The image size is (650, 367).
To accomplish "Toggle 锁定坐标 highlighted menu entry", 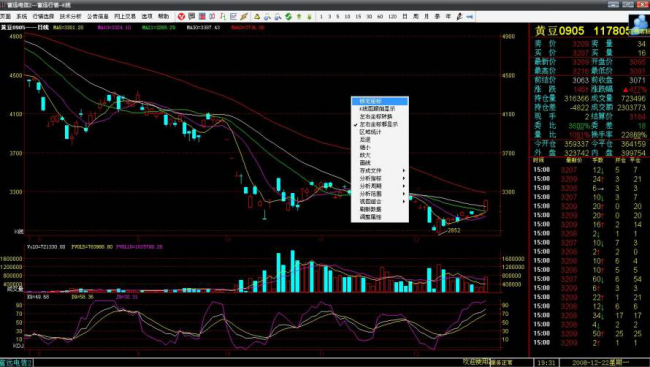I will pyautogui.click(x=380, y=101).
